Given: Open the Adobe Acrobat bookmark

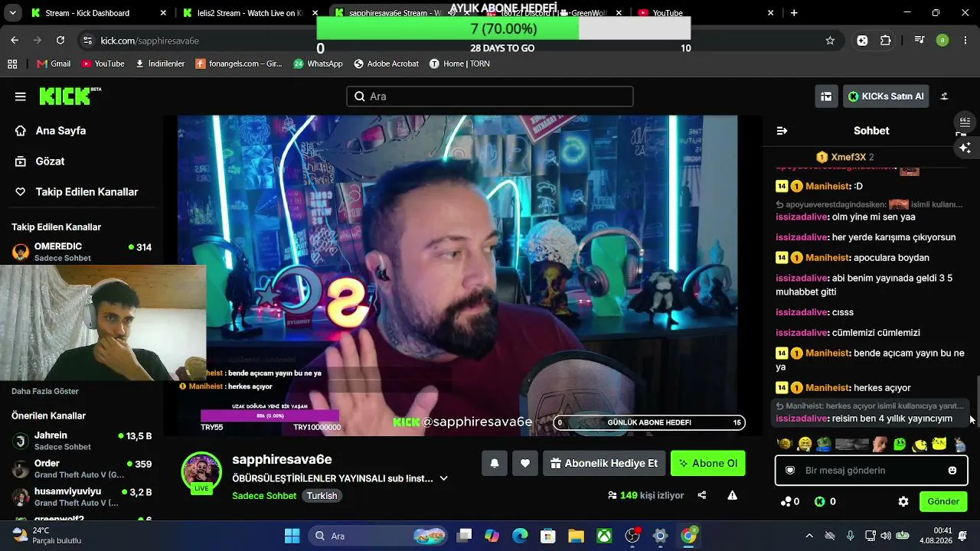Looking at the screenshot, I should click(386, 64).
